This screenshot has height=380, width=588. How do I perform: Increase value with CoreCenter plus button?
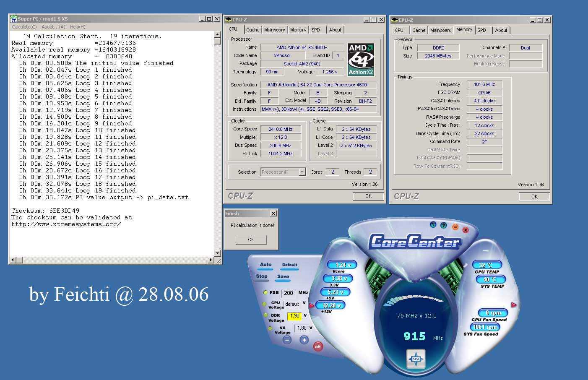[x=304, y=340]
